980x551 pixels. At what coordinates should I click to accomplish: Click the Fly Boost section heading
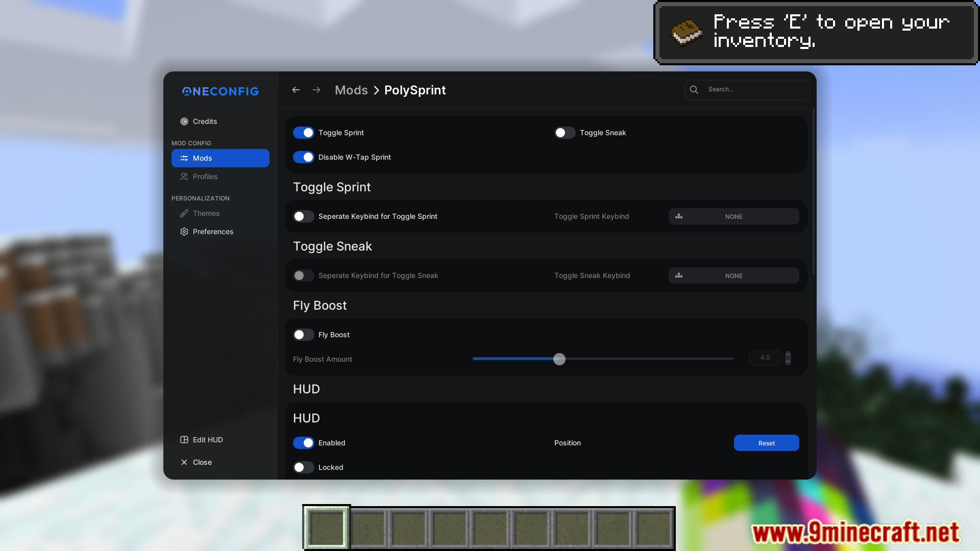[x=320, y=306]
